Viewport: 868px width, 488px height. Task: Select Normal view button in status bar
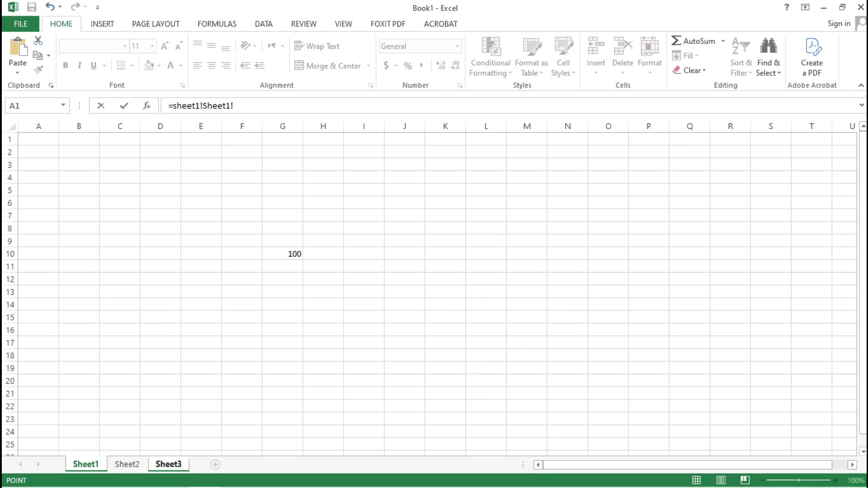[696, 480]
